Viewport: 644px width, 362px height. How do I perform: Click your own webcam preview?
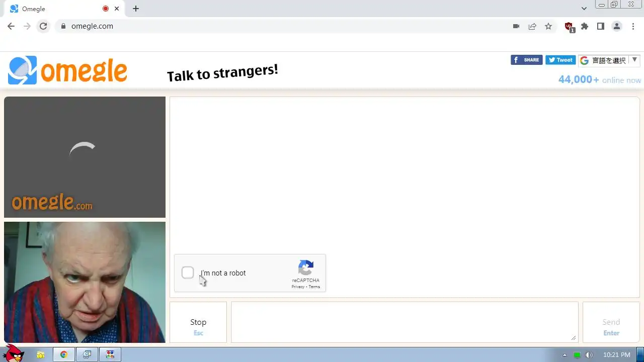click(85, 282)
